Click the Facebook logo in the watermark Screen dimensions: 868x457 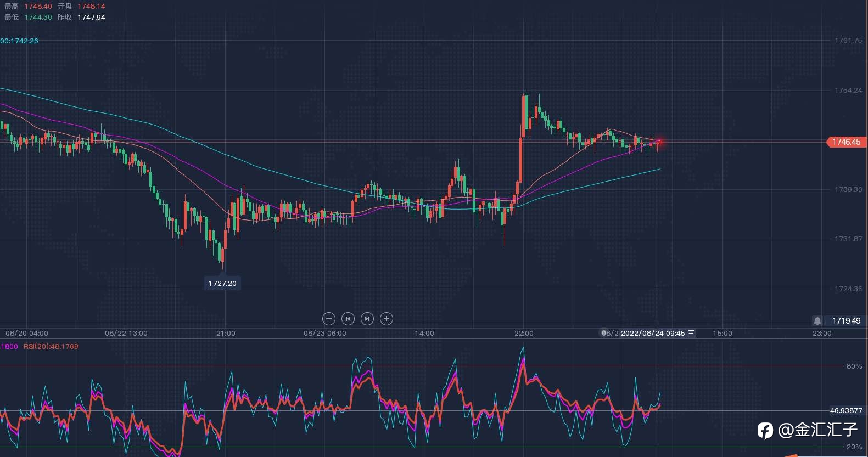point(765,431)
